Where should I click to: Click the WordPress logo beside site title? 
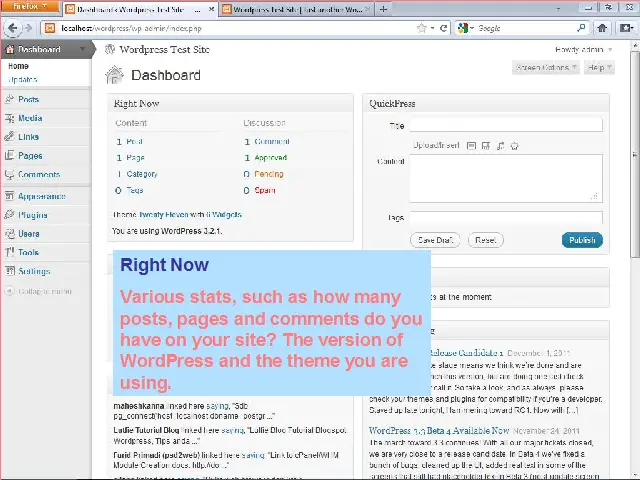(x=110, y=49)
